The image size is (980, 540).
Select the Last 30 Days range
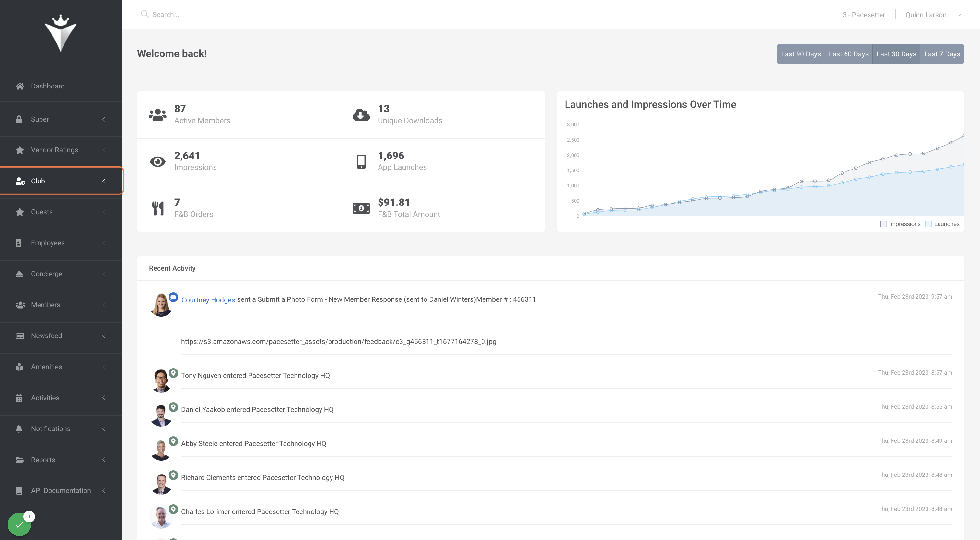click(x=896, y=54)
